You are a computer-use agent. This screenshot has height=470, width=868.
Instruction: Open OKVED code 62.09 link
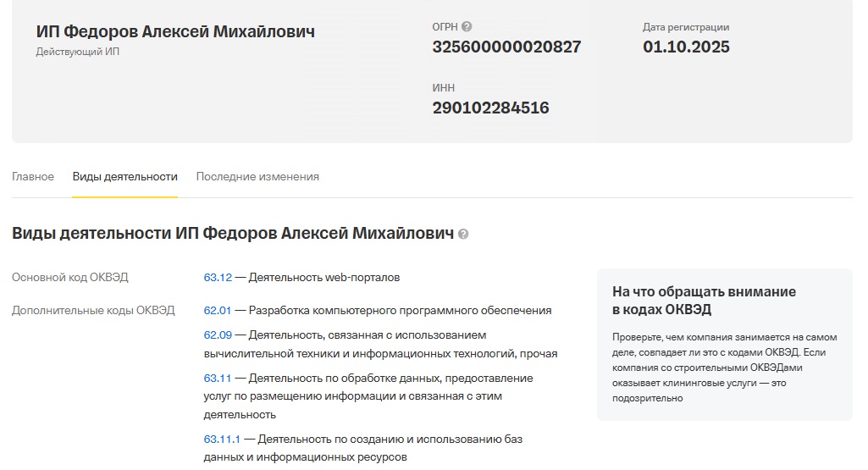(x=218, y=335)
